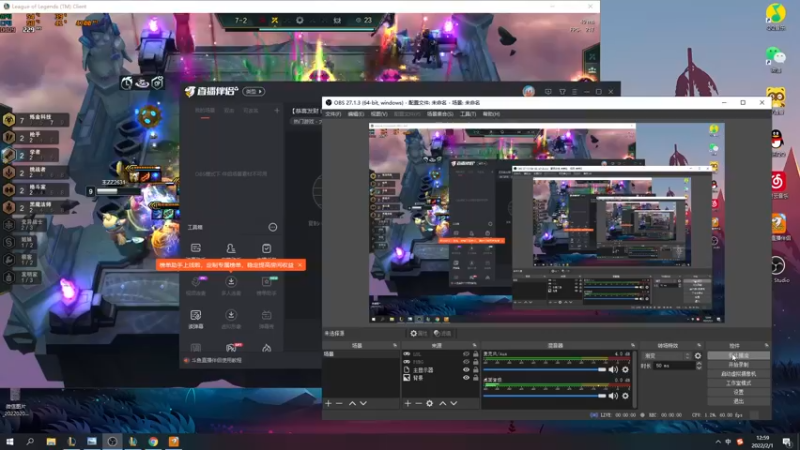Move source down in OBS sources panel
800x450 pixels.
pos(454,403)
